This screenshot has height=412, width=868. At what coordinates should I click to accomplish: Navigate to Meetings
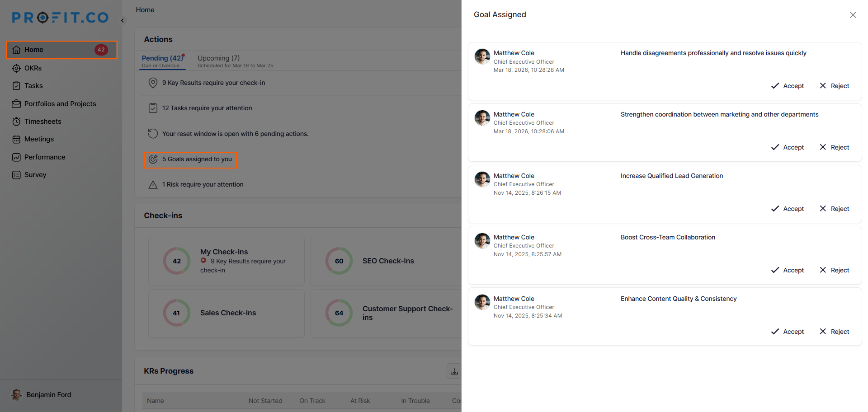39,139
